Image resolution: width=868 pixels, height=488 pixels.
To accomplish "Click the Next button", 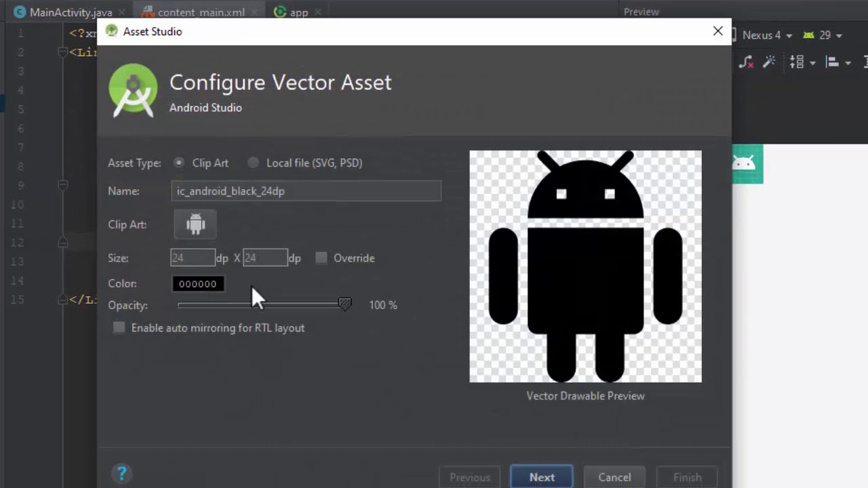I will tap(542, 477).
